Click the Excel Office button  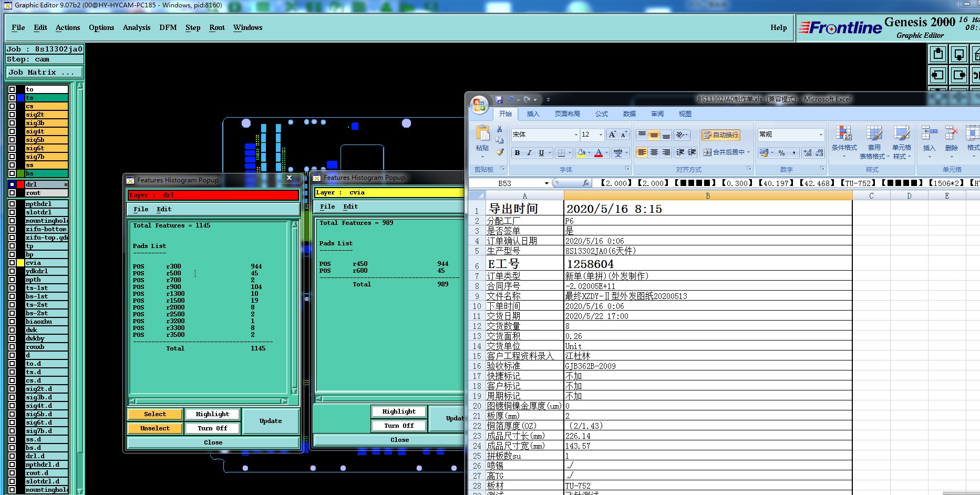click(479, 105)
